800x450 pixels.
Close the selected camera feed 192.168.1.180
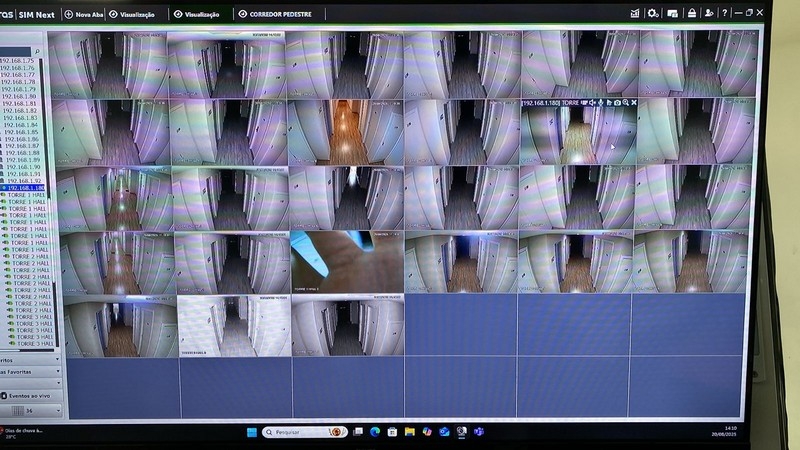point(634,103)
